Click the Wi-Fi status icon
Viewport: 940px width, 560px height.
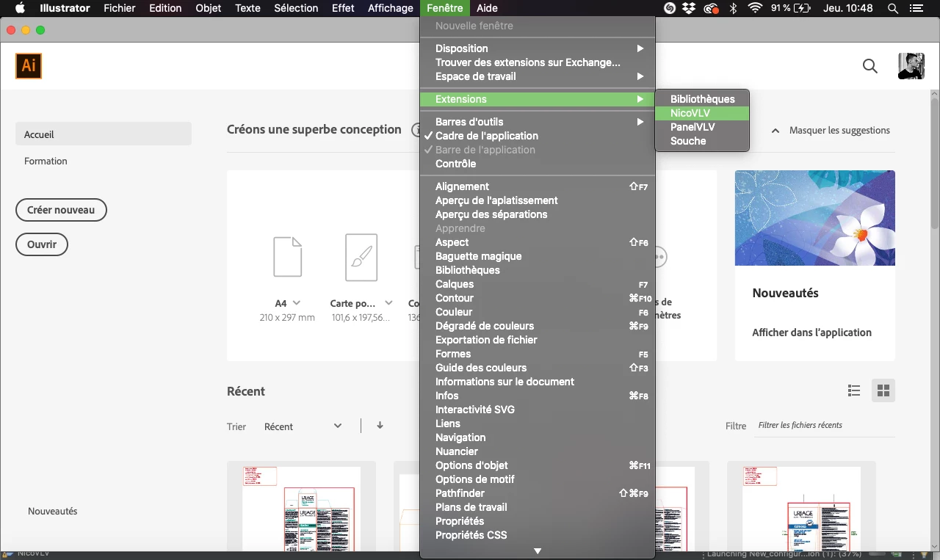click(755, 8)
